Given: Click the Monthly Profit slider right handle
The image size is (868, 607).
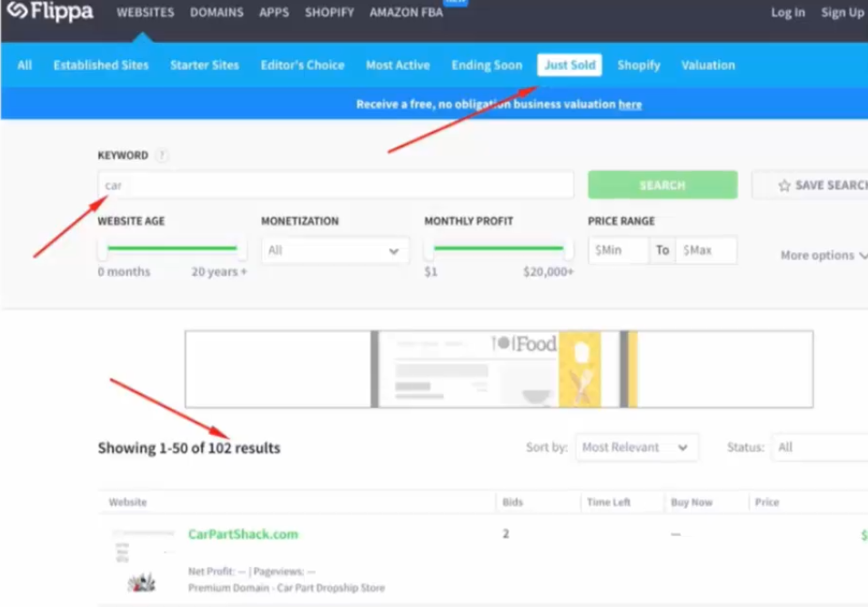Looking at the screenshot, I should click(x=569, y=248).
